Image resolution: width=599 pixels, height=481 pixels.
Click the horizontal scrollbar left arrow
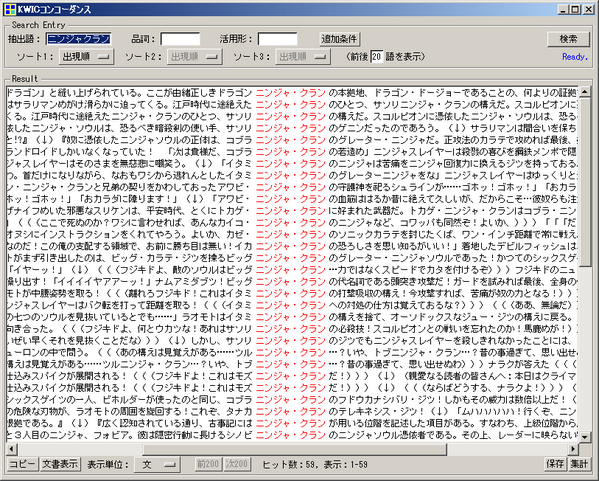(x=12, y=449)
